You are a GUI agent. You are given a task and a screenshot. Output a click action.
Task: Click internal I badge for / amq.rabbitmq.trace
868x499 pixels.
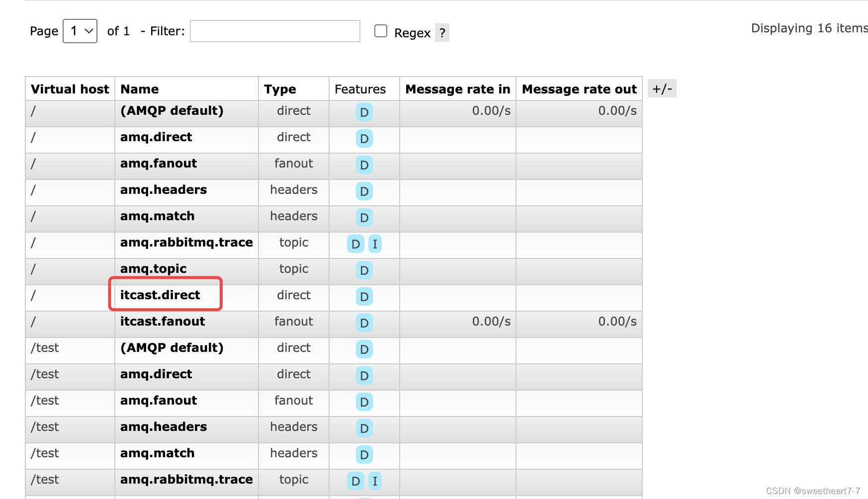pos(375,244)
